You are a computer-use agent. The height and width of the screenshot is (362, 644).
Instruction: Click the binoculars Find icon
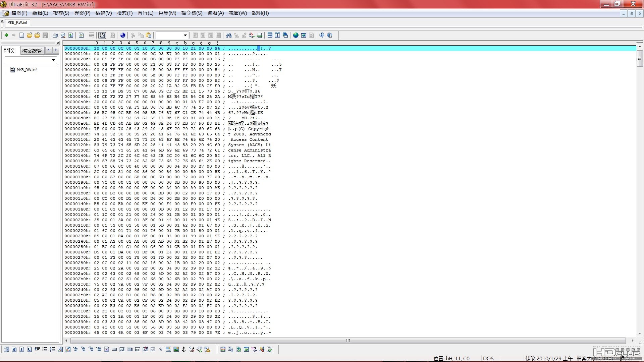click(x=229, y=35)
